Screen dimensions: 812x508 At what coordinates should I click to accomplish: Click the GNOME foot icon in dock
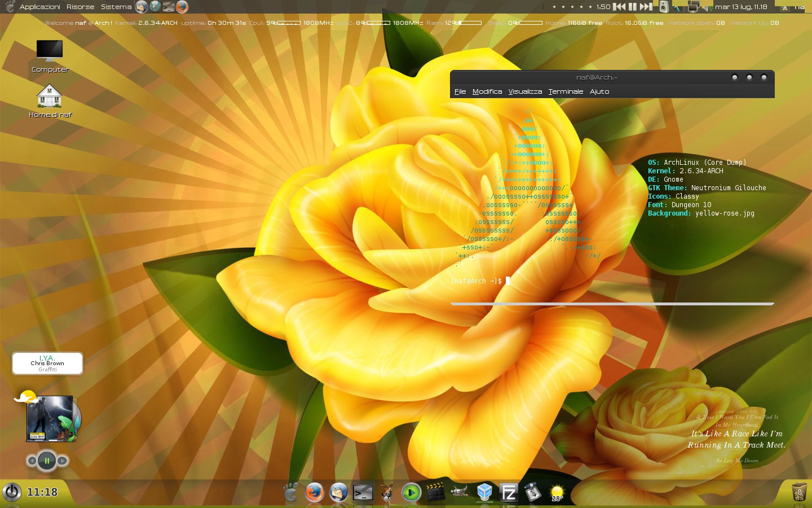(x=290, y=492)
